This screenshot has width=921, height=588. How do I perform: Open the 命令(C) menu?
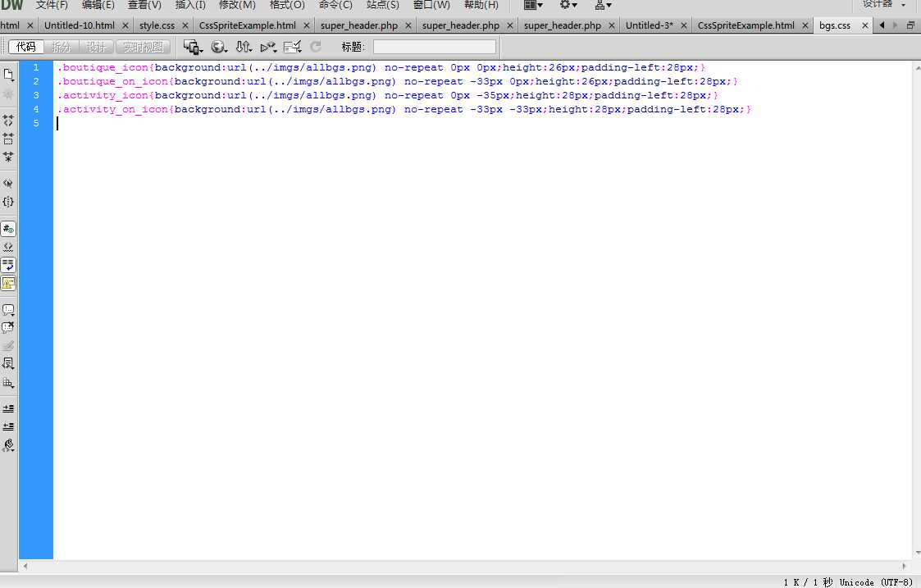(335, 5)
